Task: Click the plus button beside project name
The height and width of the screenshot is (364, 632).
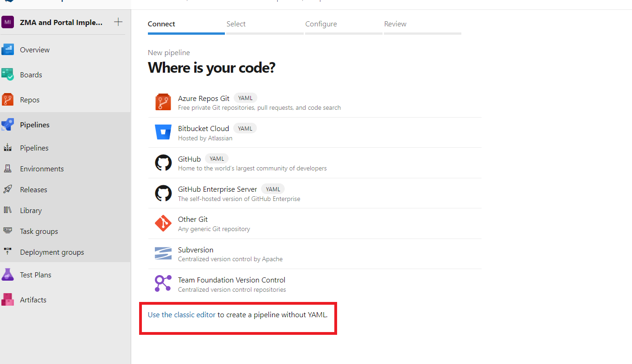Action: pos(118,22)
